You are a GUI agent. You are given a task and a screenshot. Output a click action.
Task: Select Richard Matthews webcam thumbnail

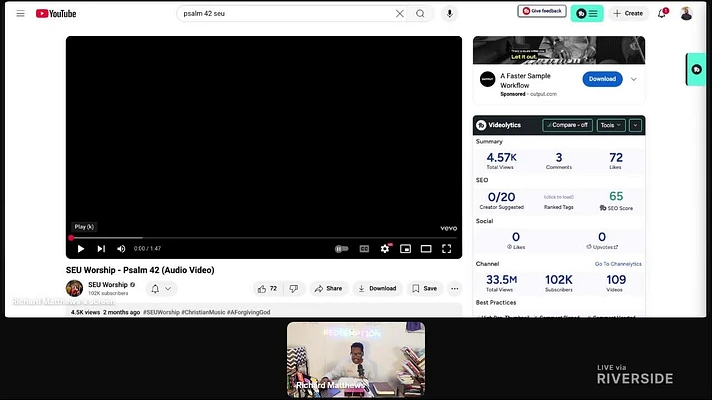point(356,360)
